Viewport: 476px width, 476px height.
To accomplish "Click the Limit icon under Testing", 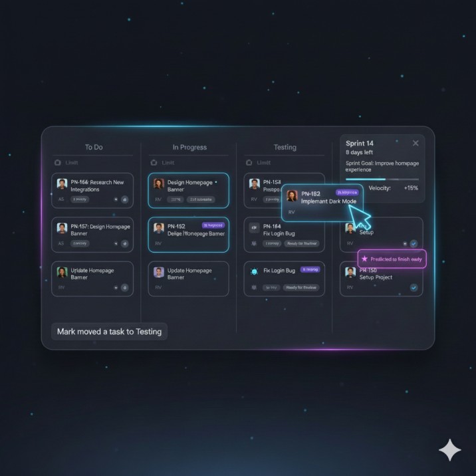I will (x=249, y=163).
